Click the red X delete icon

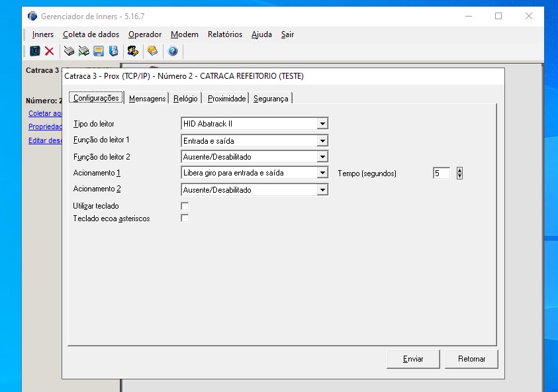(49, 51)
